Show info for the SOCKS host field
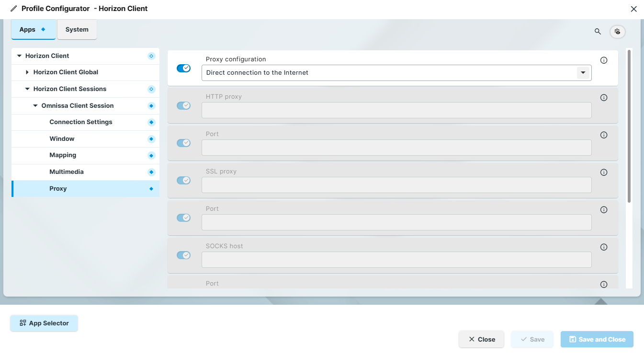 [604, 247]
